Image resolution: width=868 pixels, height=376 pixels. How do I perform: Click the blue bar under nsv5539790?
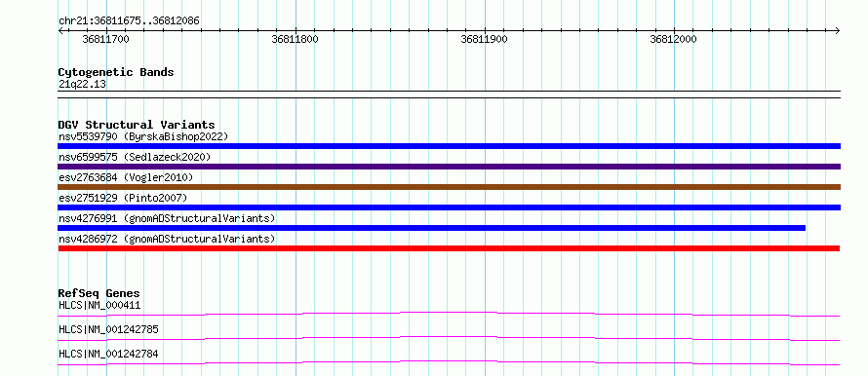pyautogui.click(x=449, y=146)
